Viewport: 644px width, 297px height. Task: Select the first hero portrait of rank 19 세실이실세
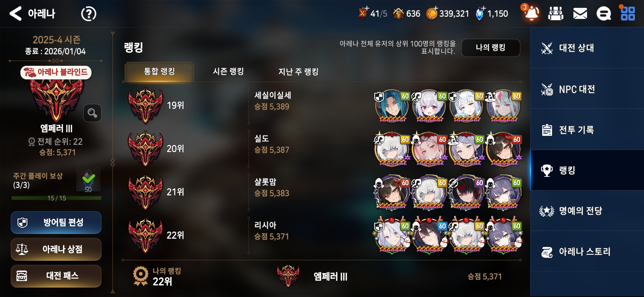coord(392,106)
